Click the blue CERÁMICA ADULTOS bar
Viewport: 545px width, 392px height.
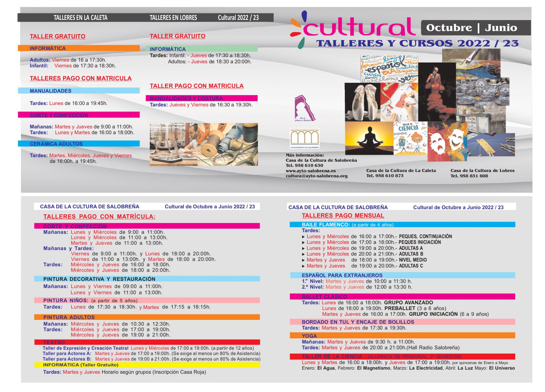(x=79, y=144)
